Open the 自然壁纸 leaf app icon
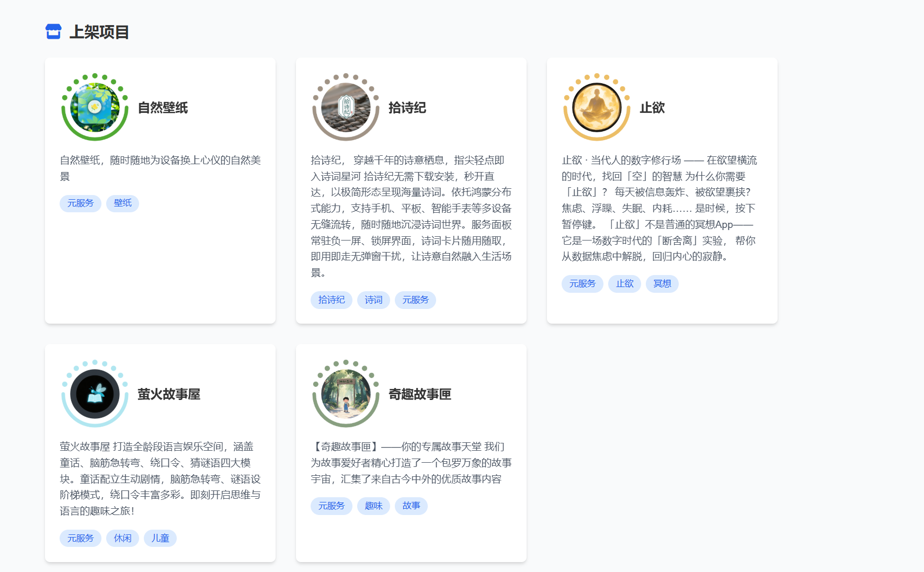The height and width of the screenshot is (572, 924). [x=95, y=107]
